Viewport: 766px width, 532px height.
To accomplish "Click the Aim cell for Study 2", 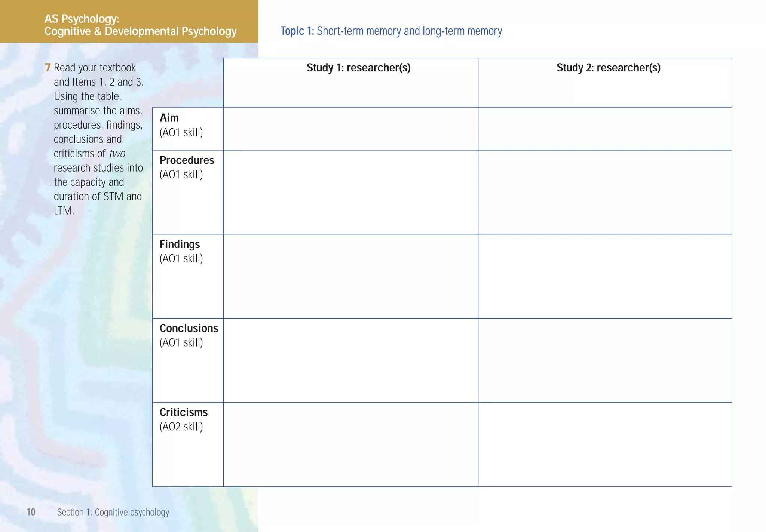I will 605,129.
